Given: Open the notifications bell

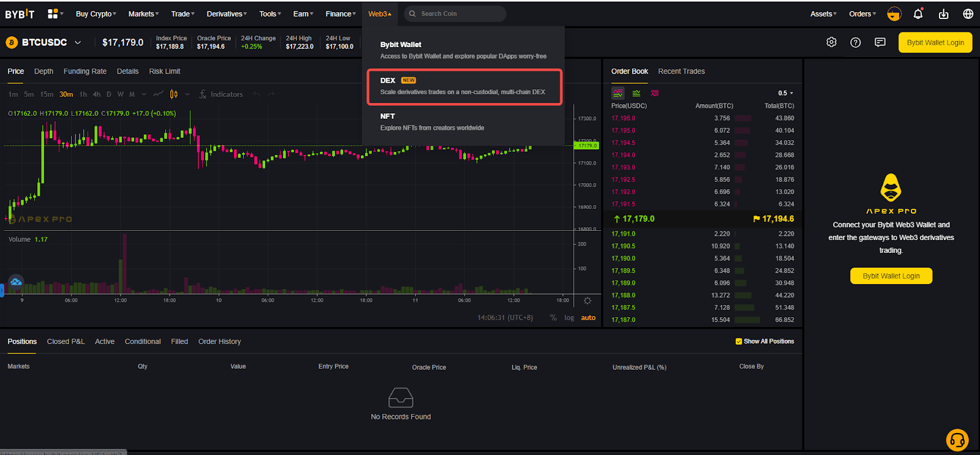Looking at the screenshot, I should pyautogui.click(x=918, y=13).
